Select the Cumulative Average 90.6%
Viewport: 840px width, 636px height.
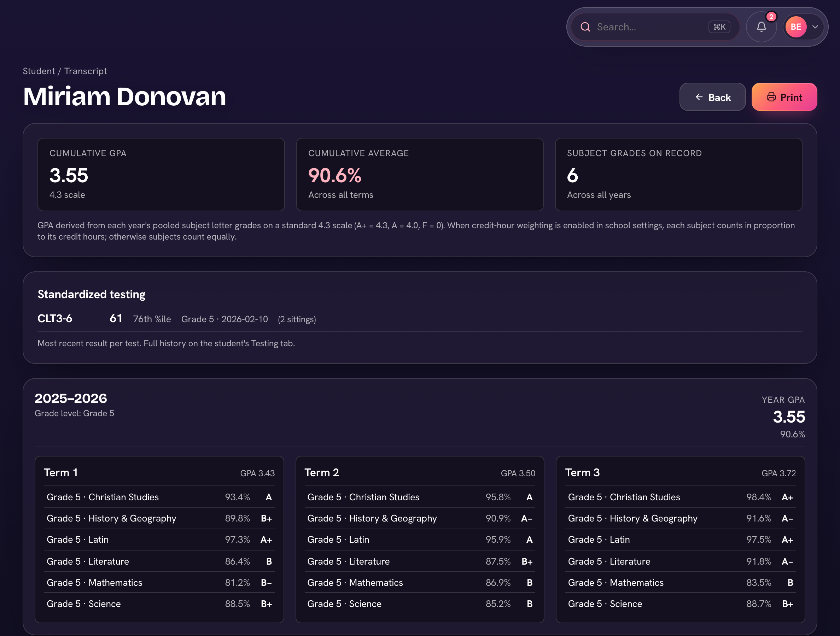[334, 175]
